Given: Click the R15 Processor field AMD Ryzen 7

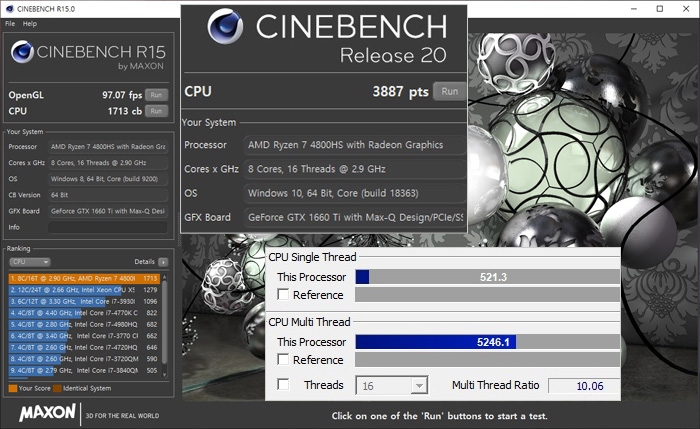Looking at the screenshot, I should (108, 147).
